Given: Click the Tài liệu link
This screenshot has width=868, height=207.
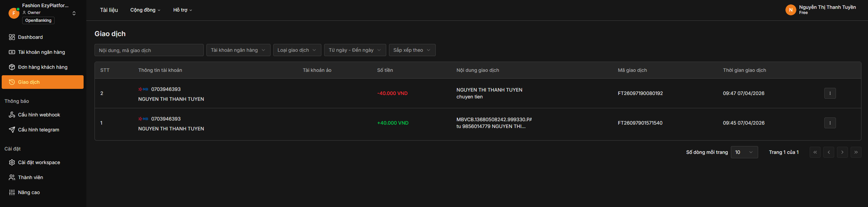Looking at the screenshot, I should (x=109, y=10).
